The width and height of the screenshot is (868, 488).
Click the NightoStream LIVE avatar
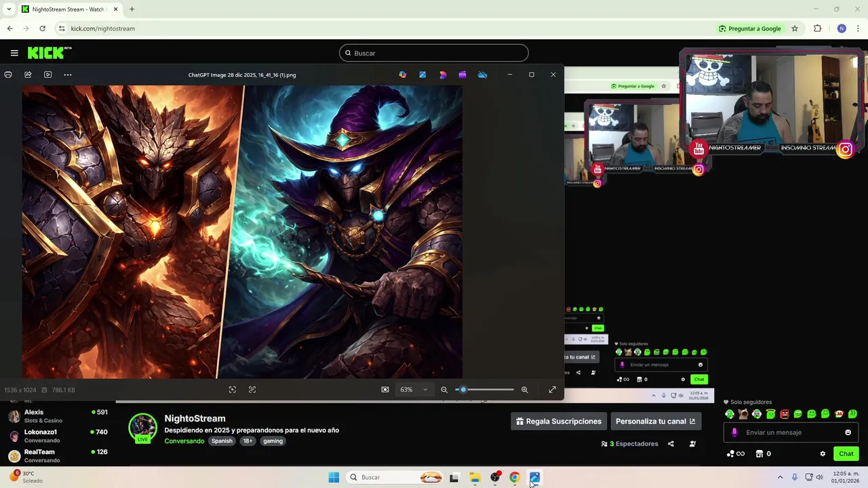point(142,428)
